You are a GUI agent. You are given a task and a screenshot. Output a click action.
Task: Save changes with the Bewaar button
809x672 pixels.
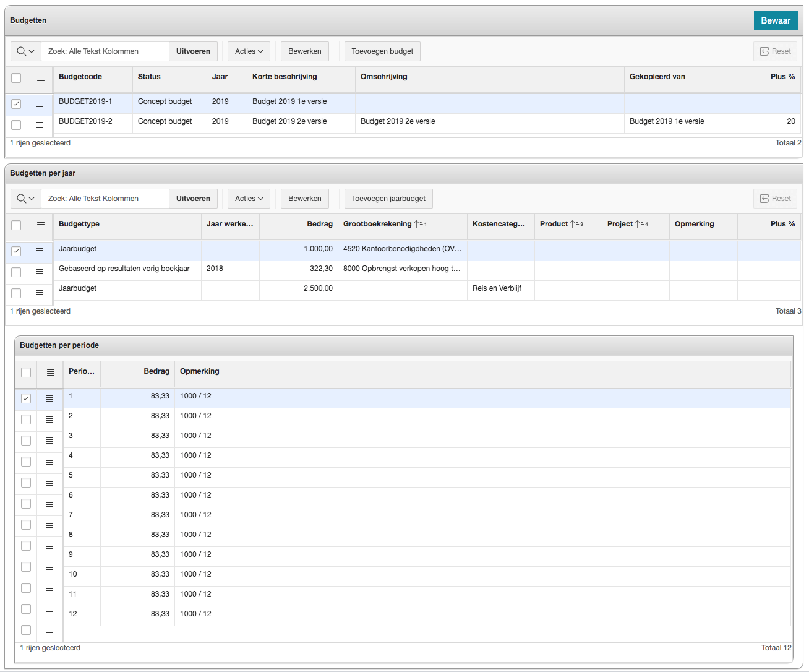pos(776,20)
